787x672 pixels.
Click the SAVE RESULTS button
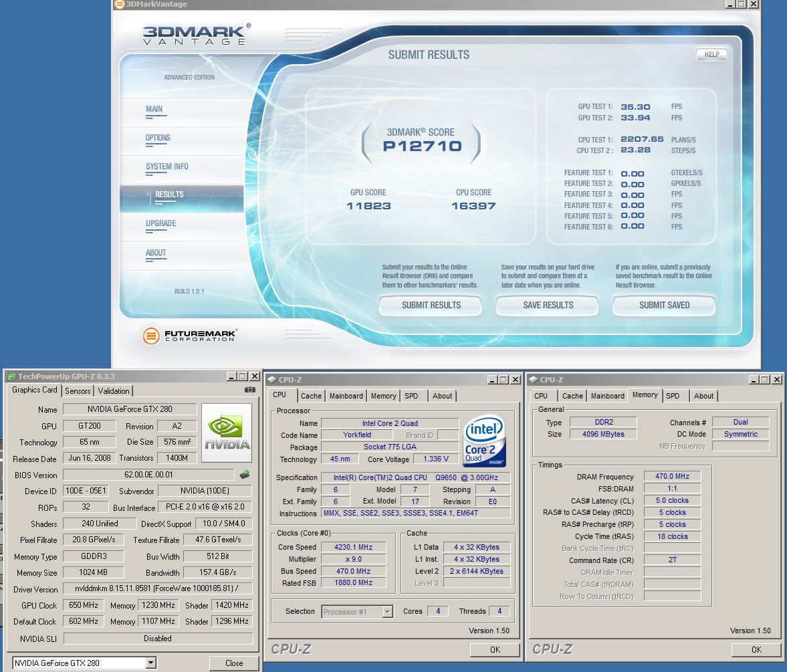click(x=548, y=306)
